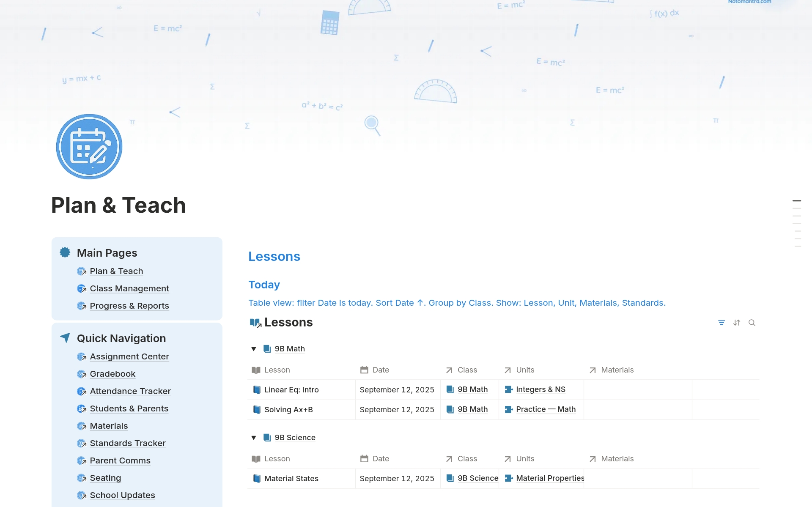The height and width of the screenshot is (507, 812).
Task: Click the Date column header in 9B Math
Action: coord(381,370)
